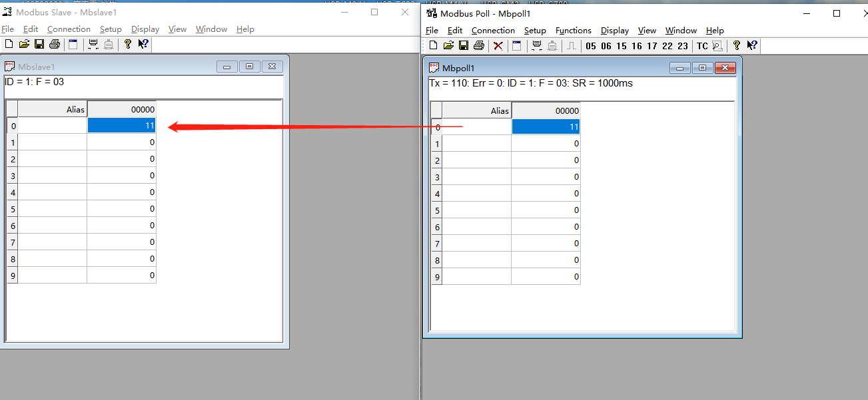Select register 5 value cell in Mbpoll1

click(x=546, y=210)
